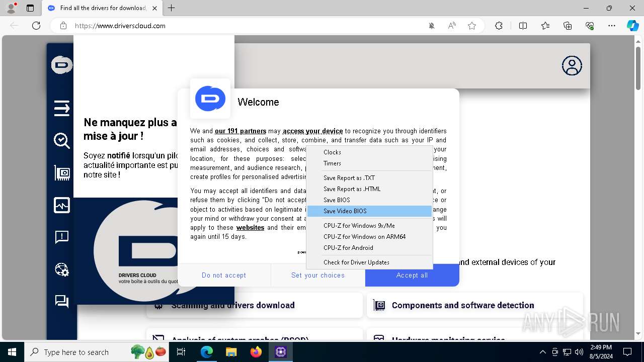
Task: Open Task View on taskbar
Action: point(182,352)
